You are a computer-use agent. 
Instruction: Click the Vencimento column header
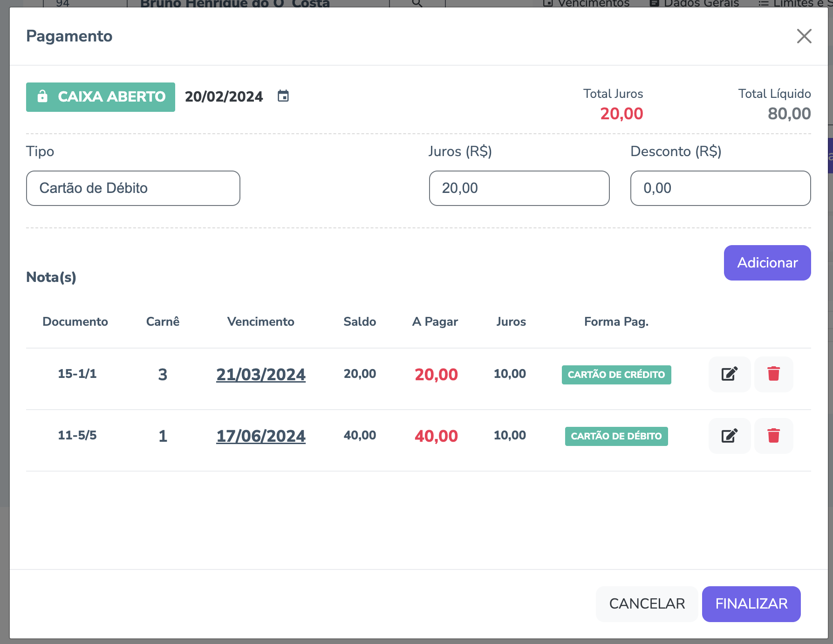(260, 322)
